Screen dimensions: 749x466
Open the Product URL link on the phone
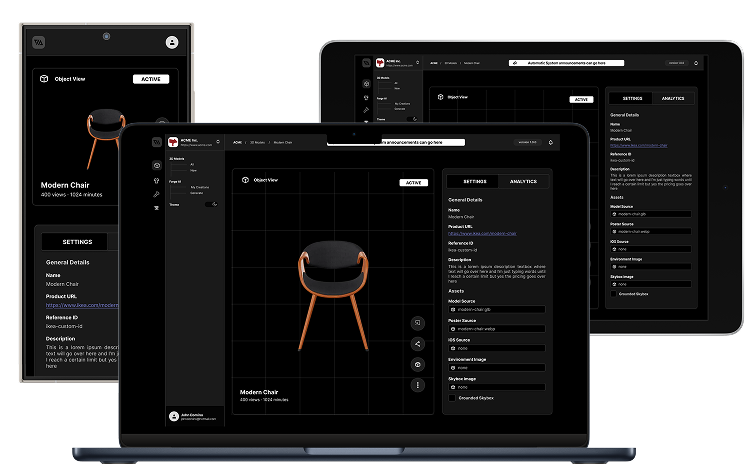pos(82,305)
